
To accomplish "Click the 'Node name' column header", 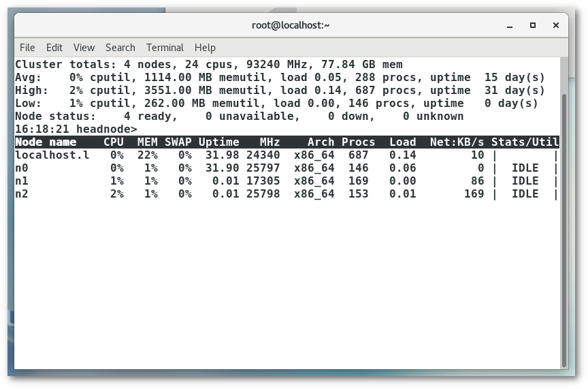I will (x=46, y=142).
